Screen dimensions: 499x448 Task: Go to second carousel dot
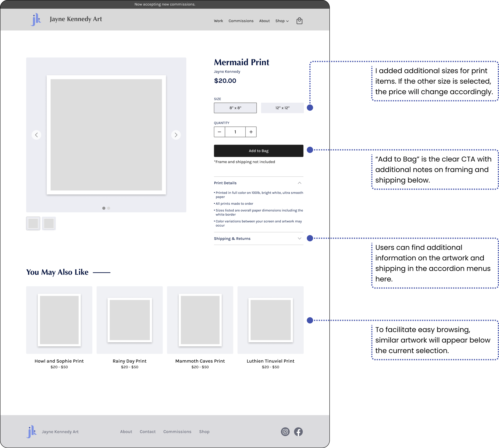[x=109, y=208]
